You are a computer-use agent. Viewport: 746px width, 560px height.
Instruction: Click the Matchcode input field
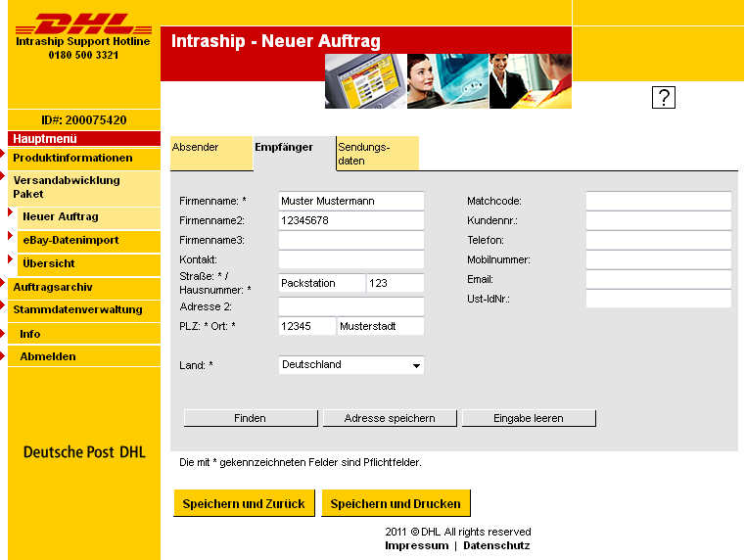(659, 201)
